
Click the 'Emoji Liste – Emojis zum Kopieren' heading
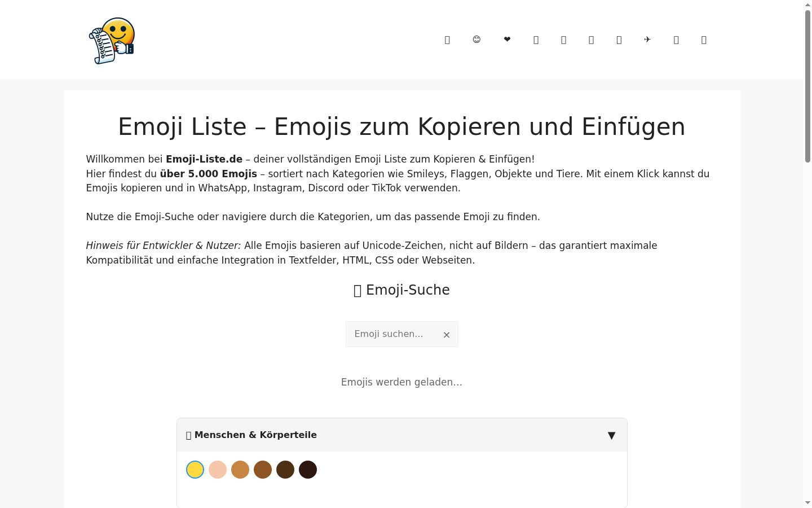pyautogui.click(x=401, y=126)
